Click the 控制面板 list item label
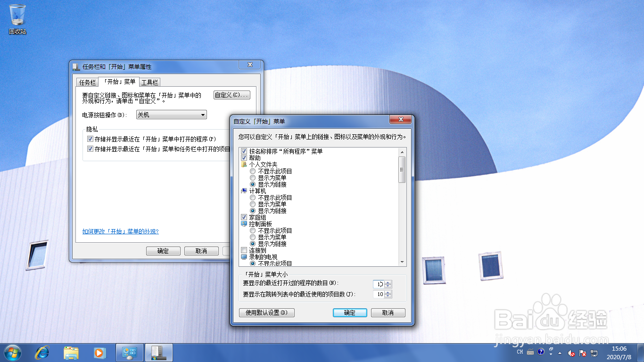The width and height of the screenshot is (644, 362). click(x=260, y=224)
